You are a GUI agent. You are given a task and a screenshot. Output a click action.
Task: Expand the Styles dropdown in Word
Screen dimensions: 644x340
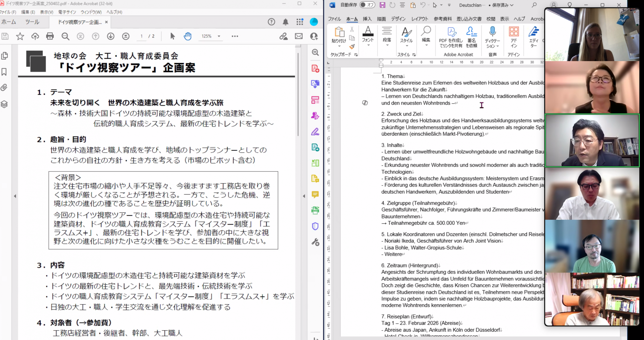tap(407, 46)
